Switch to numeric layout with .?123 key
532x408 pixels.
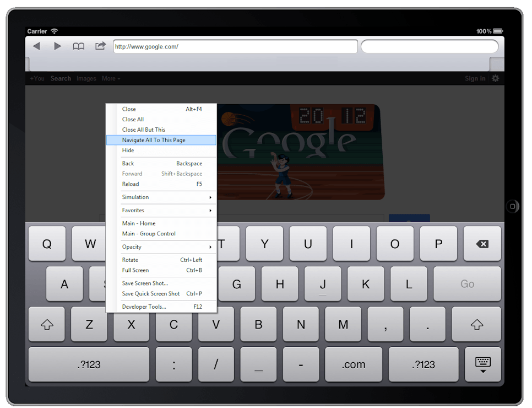click(x=88, y=364)
